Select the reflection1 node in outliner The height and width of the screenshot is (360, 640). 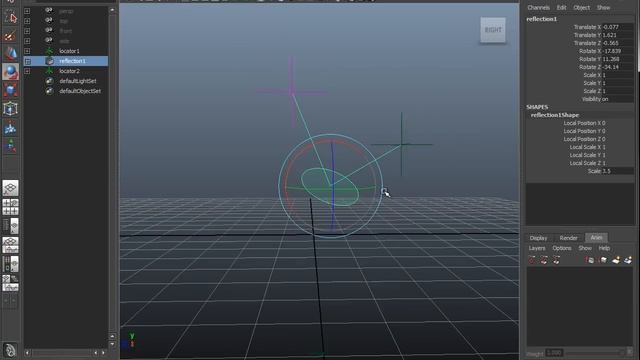72,61
